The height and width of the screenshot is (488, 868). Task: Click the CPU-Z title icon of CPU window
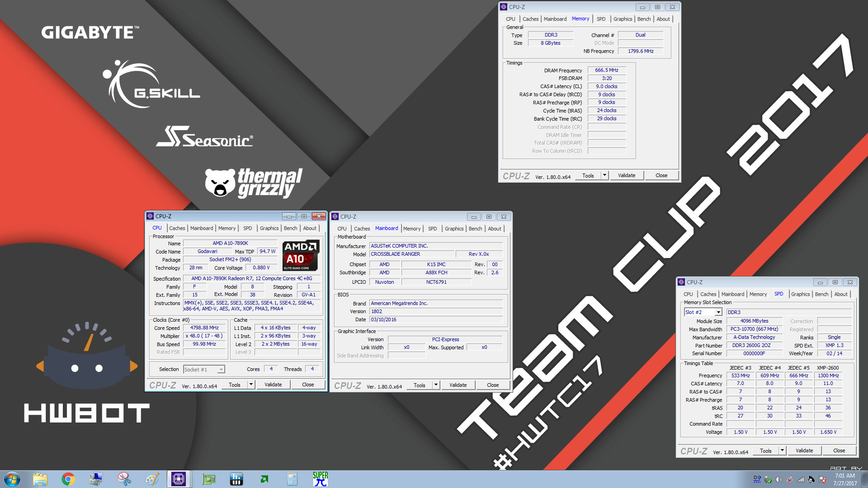151,216
